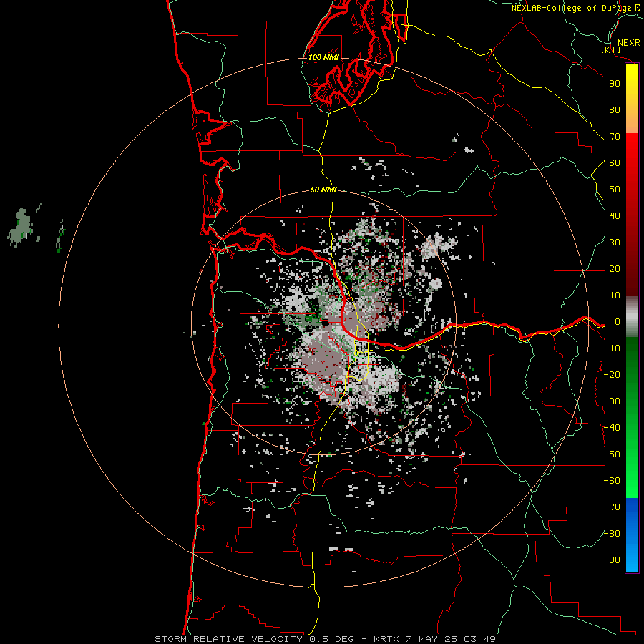Click the 0 value on velocity scale
The height and width of the screenshot is (644, 644).
pyautogui.click(x=617, y=322)
